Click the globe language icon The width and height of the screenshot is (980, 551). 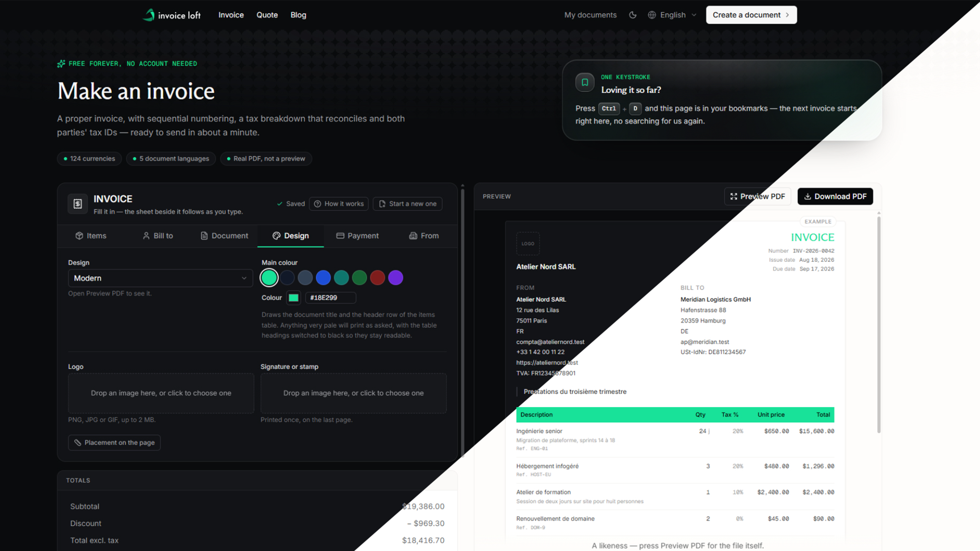pyautogui.click(x=652, y=15)
